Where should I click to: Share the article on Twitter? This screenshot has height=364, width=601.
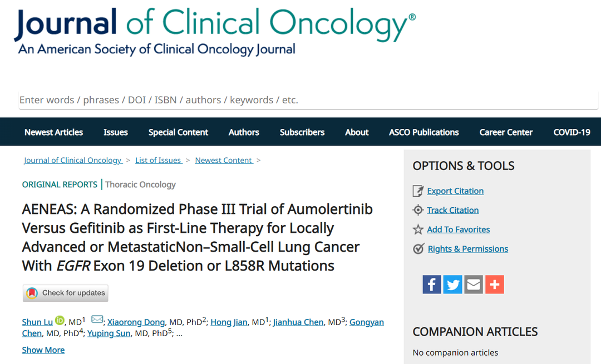pyautogui.click(x=453, y=285)
